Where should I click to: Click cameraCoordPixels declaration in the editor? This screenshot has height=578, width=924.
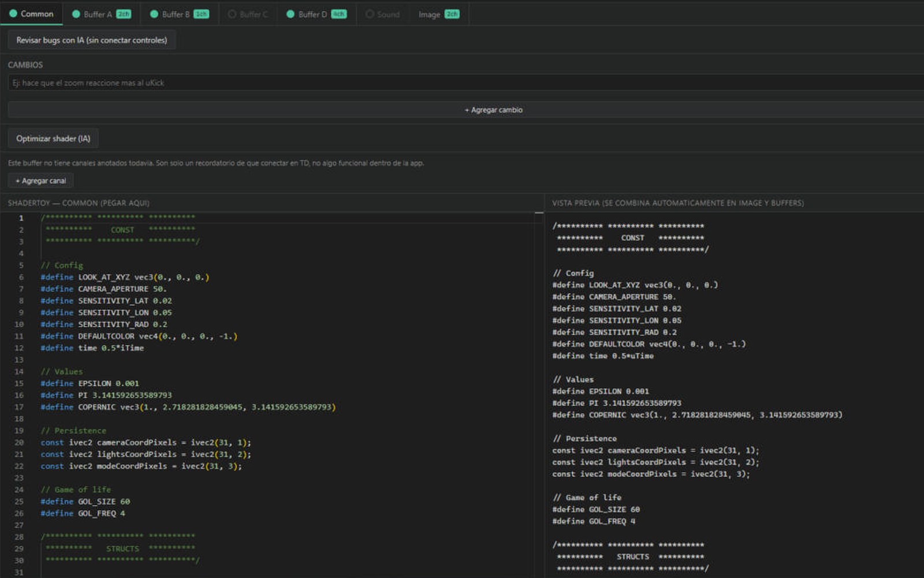pos(146,443)
